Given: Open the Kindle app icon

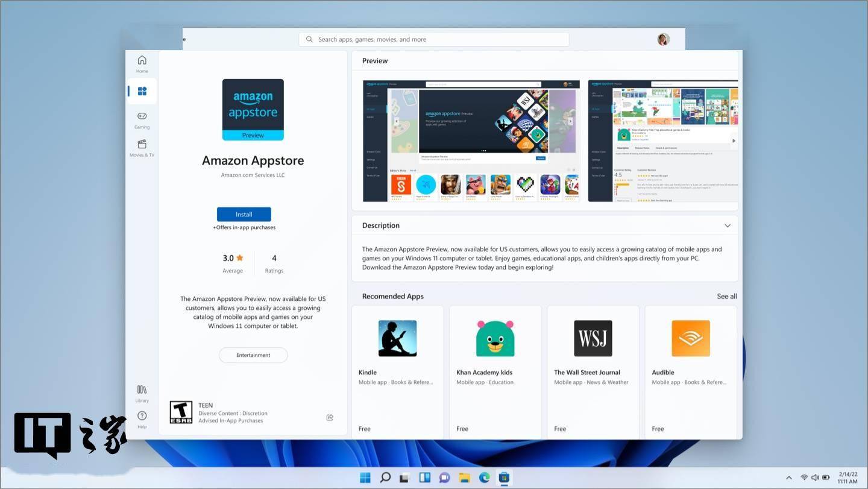Looking at the screenshot, I should pos(398,338).
